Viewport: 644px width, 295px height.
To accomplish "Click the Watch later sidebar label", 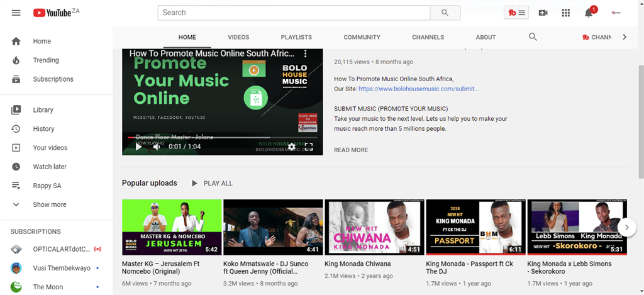I will [x=50, y=167].
